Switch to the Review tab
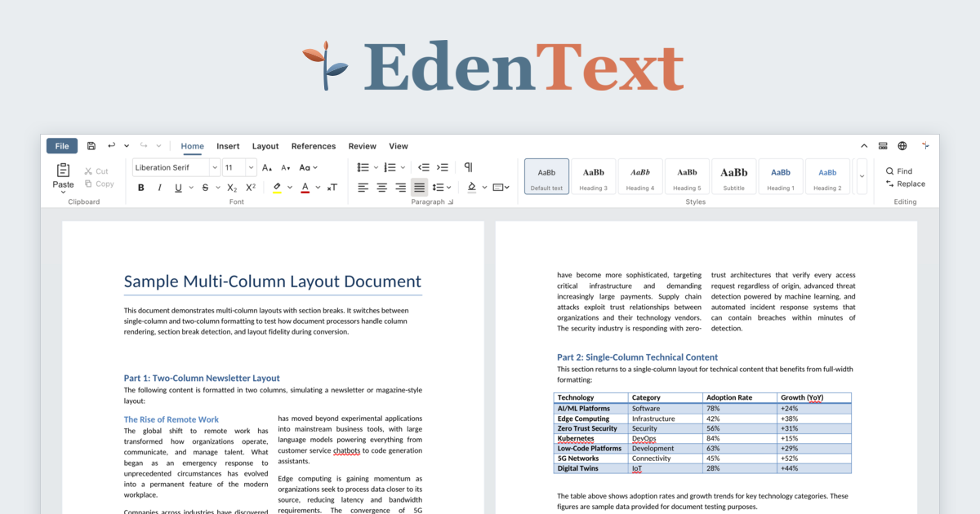The width and height of the screenshot is (980, 514). (x=363, y=146)
